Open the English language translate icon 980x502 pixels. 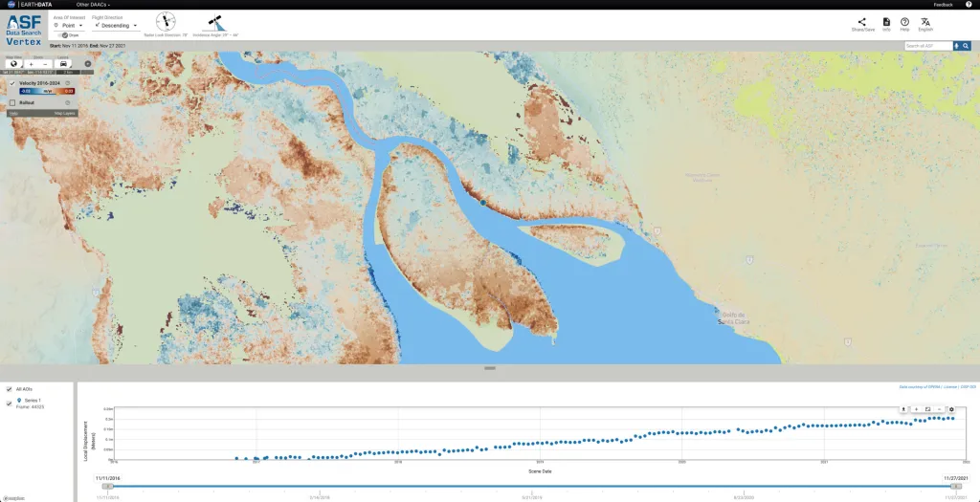point(925,22)
